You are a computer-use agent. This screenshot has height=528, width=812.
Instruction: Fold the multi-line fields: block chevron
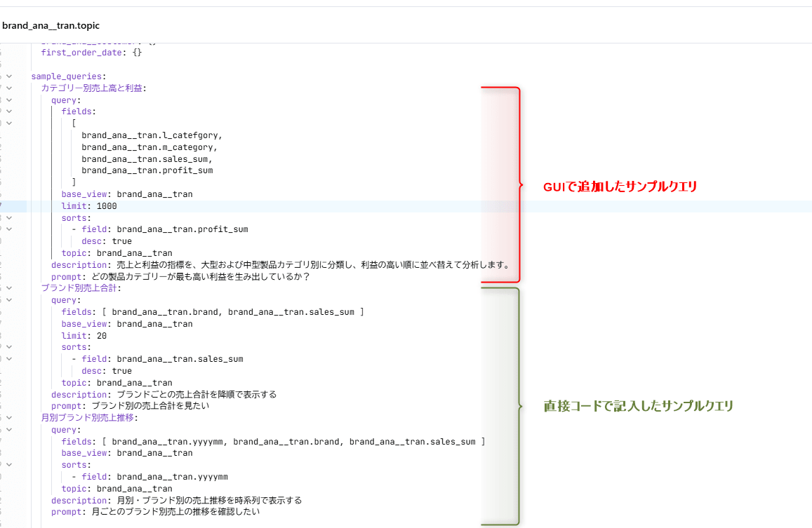click(9, 111)
